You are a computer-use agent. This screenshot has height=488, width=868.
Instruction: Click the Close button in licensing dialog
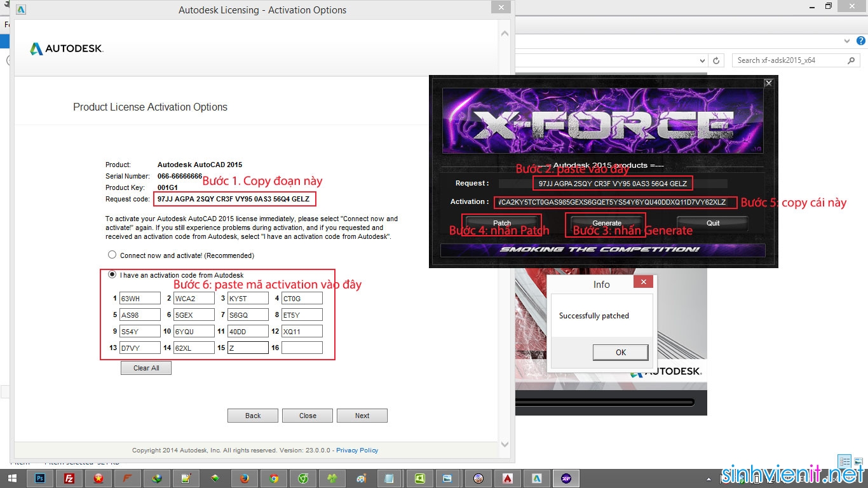(x=308, y=416)
